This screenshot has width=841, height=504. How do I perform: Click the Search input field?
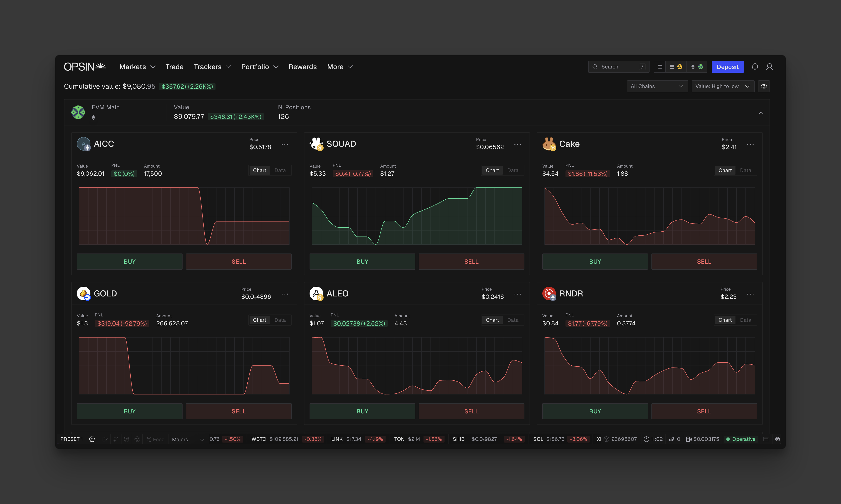(x=618, y=67)
